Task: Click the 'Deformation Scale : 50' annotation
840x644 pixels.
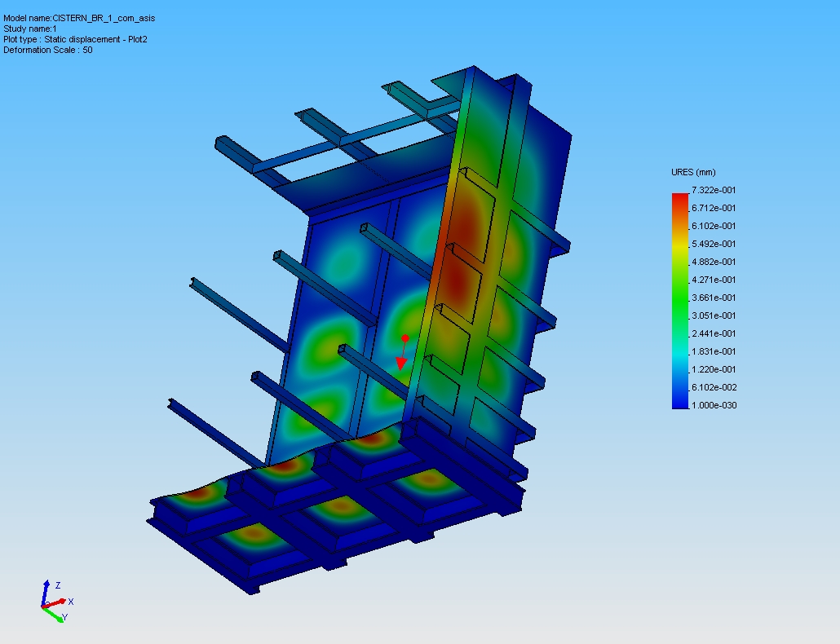Action: [x=47, y=51]
